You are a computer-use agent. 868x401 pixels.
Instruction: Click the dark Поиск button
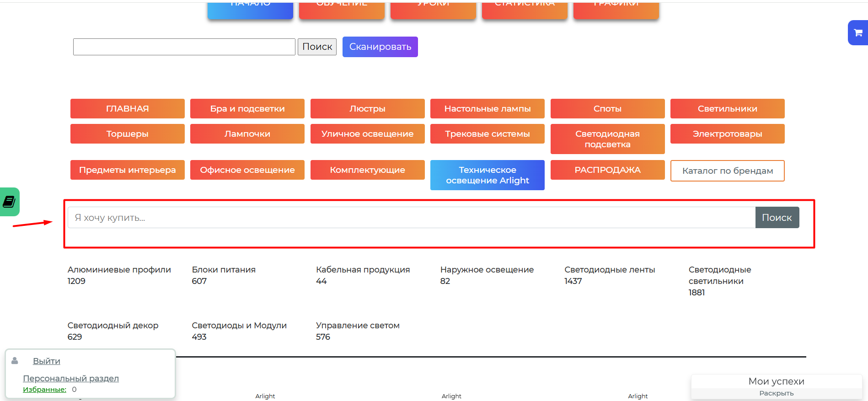[x=777, y=218]
